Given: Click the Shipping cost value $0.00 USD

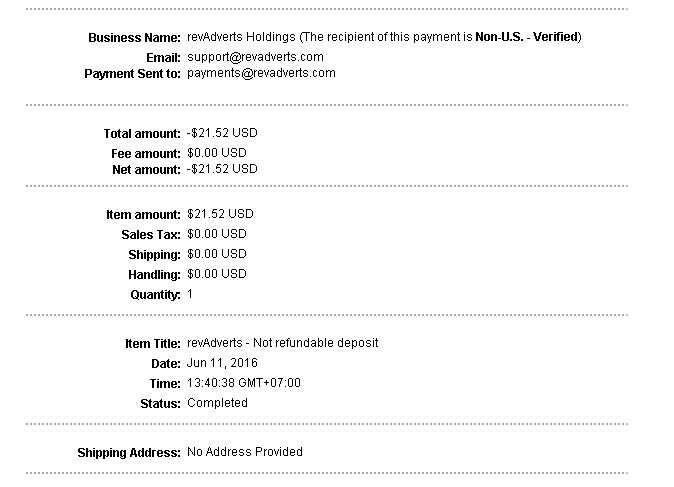Looking at the screenshot, I should (217, 254).
